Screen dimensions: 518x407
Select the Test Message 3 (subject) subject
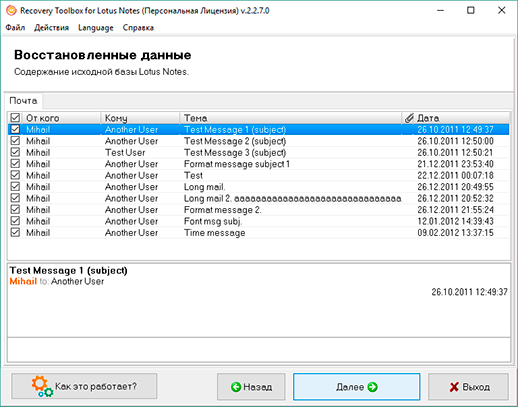(x=235, y=153)
